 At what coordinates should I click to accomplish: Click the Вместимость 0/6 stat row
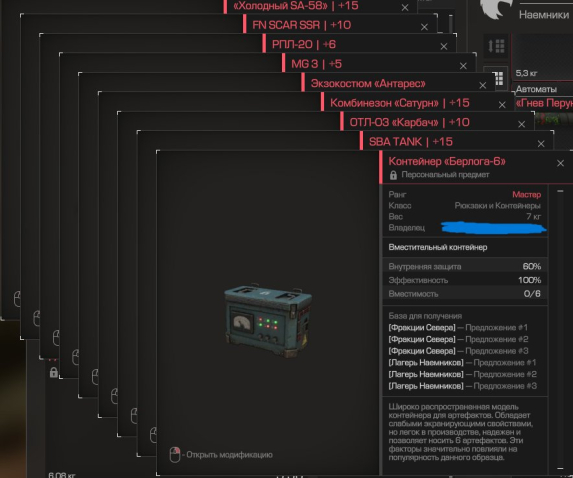[465, 294]
